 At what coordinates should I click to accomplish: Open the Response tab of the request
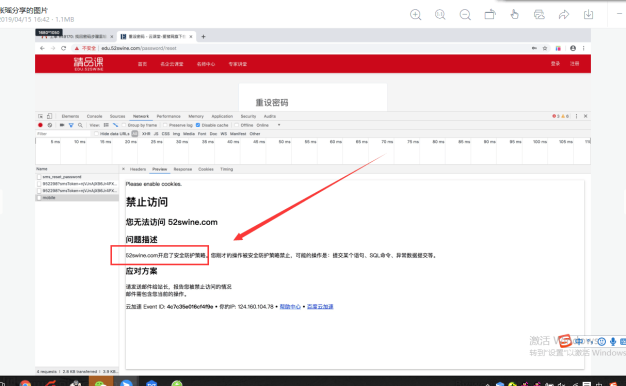click(x=183, y=169)
